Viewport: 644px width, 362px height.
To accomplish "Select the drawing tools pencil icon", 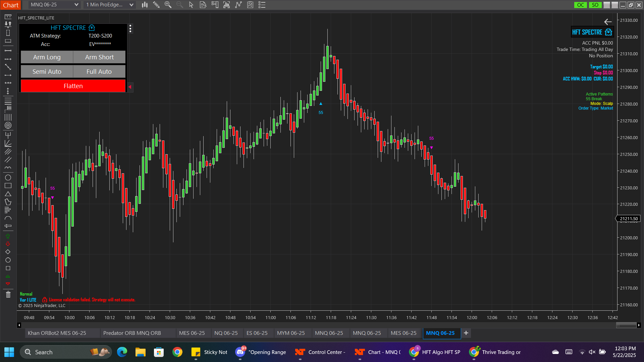I will [156, 5].
